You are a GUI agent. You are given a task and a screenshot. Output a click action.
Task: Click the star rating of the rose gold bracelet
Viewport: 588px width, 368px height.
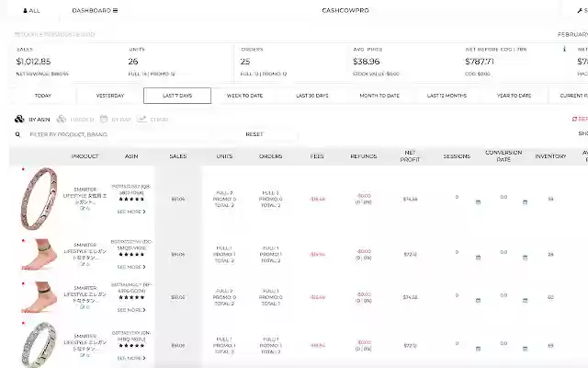[131, 199]
